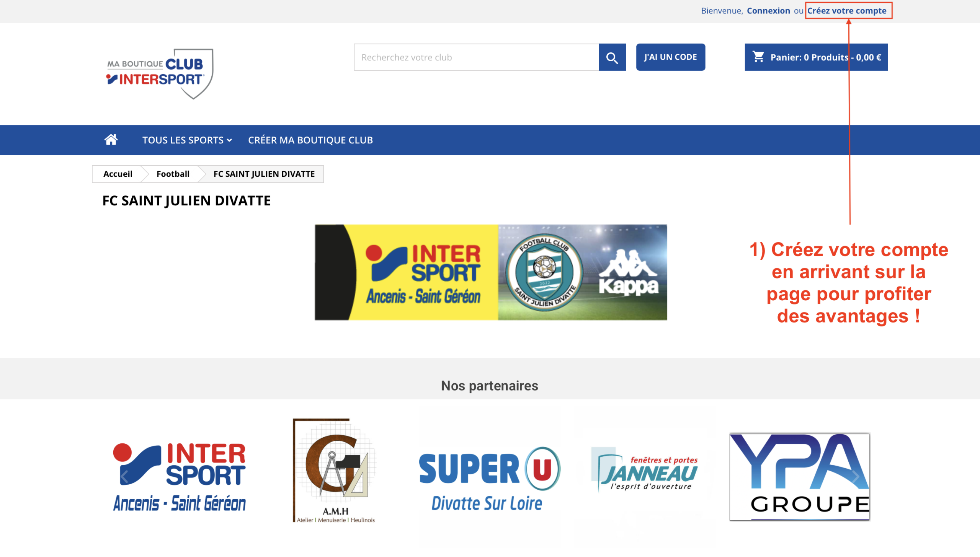
Task: Click the Créez votre compte link
Action: (847, 11)
